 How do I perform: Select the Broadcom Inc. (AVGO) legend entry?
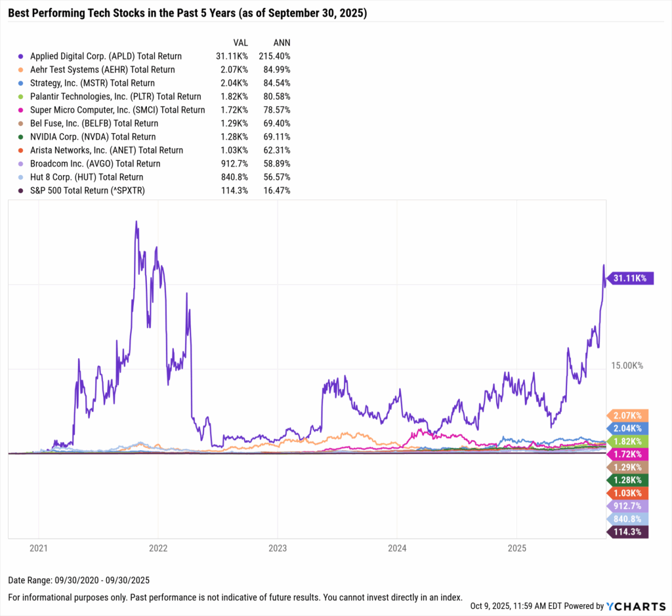coord(95,164)
